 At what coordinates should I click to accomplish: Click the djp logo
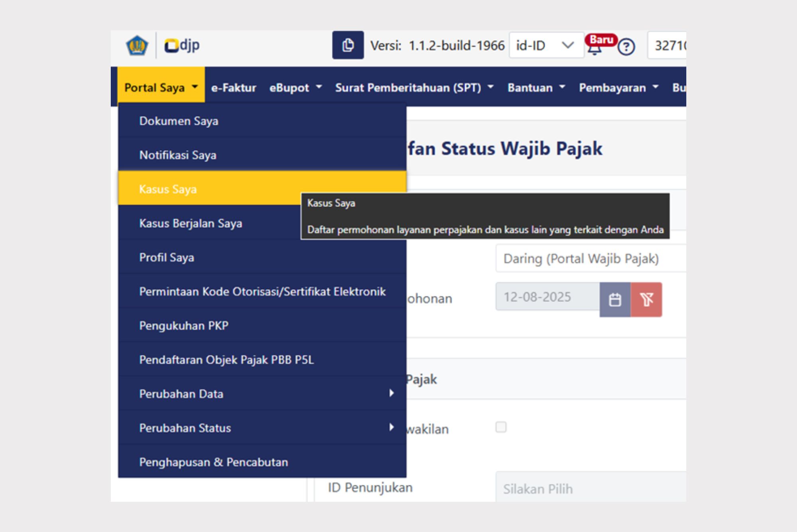pyautogui.click(x=182, y=45)
